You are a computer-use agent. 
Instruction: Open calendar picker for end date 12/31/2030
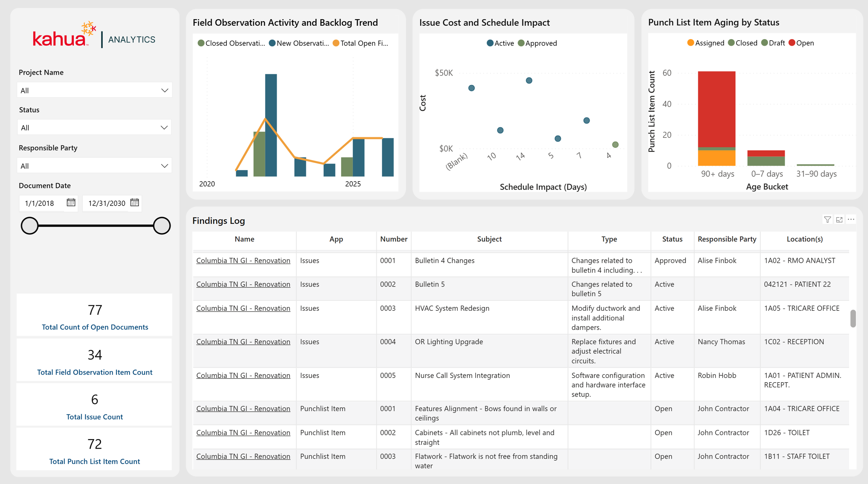[x=135, y=202]
